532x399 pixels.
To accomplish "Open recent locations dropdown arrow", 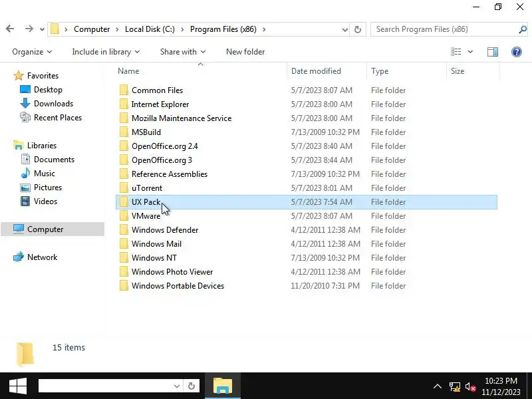I will [x=42, y=29].
